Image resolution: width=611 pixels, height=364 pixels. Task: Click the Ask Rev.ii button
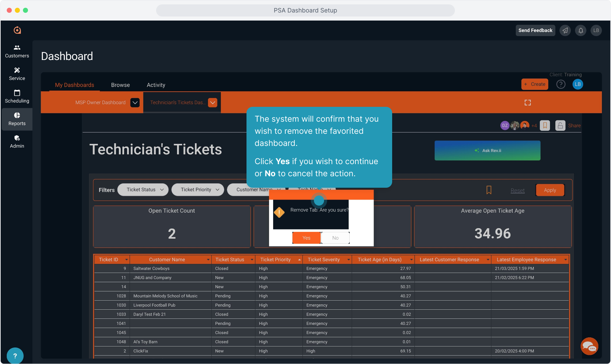pos(488,151)
